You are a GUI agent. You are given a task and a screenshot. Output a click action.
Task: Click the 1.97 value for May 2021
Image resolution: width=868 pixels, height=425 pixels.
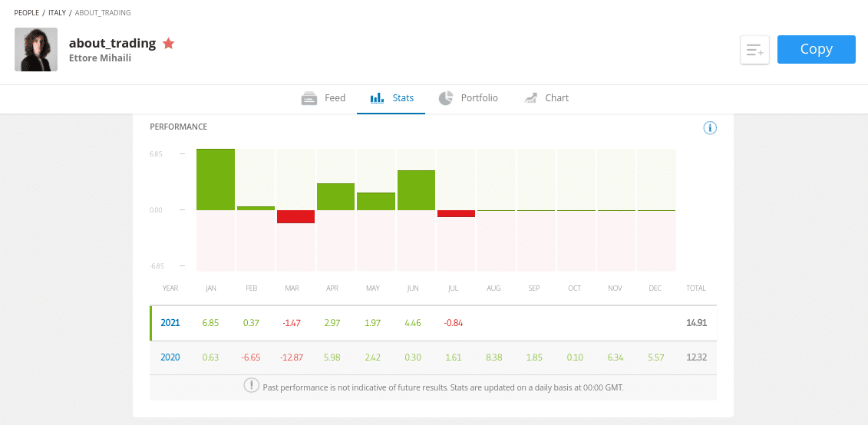click(372, 323)
